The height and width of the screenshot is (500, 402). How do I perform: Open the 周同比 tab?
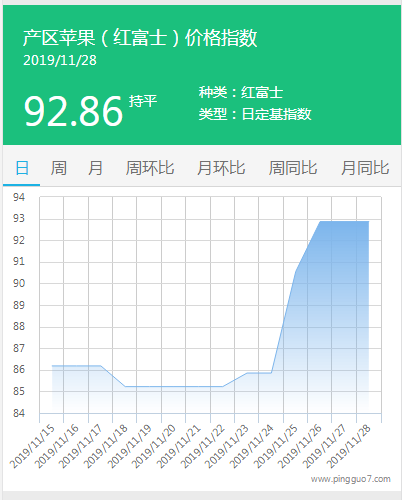click(293, 168)
